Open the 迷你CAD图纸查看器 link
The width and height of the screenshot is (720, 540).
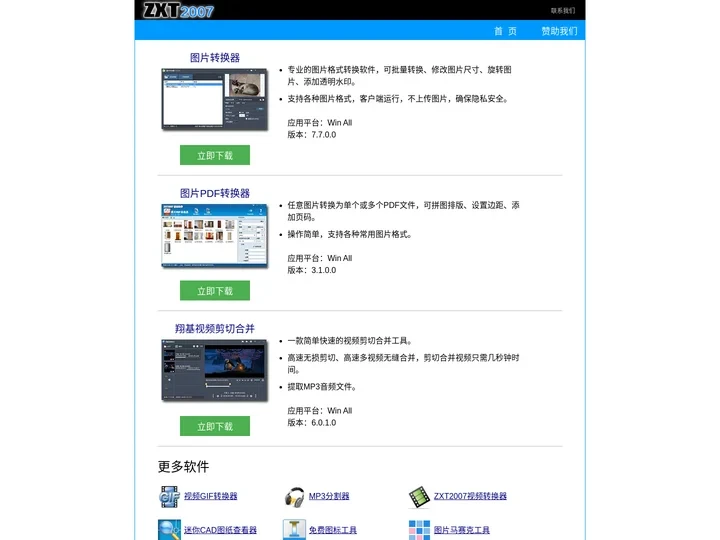pyautogui.click(x=220, y=530)
